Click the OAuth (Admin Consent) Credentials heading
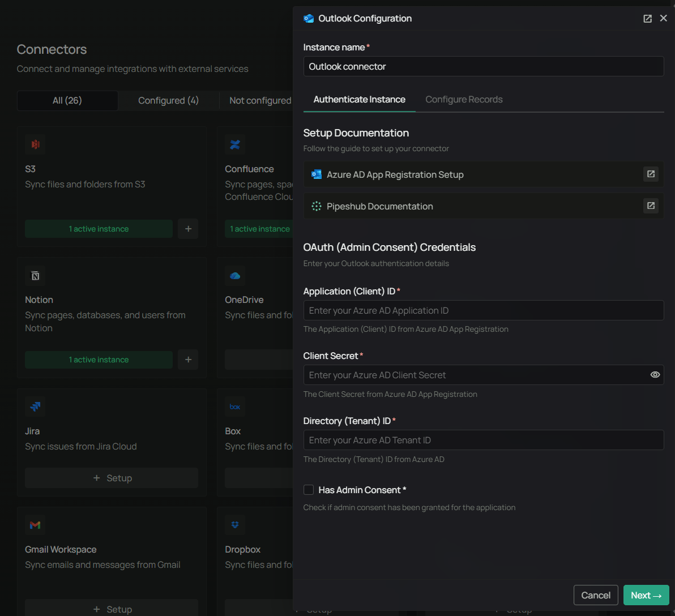675x616 pixels. click(389, 247)
